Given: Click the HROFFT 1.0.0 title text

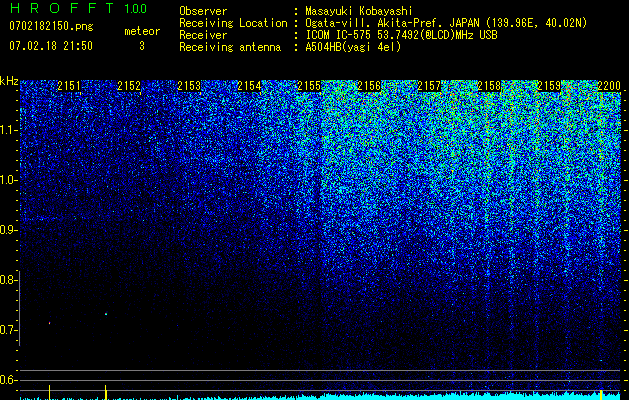Looking at the screenshot, I should pos(79,8).
